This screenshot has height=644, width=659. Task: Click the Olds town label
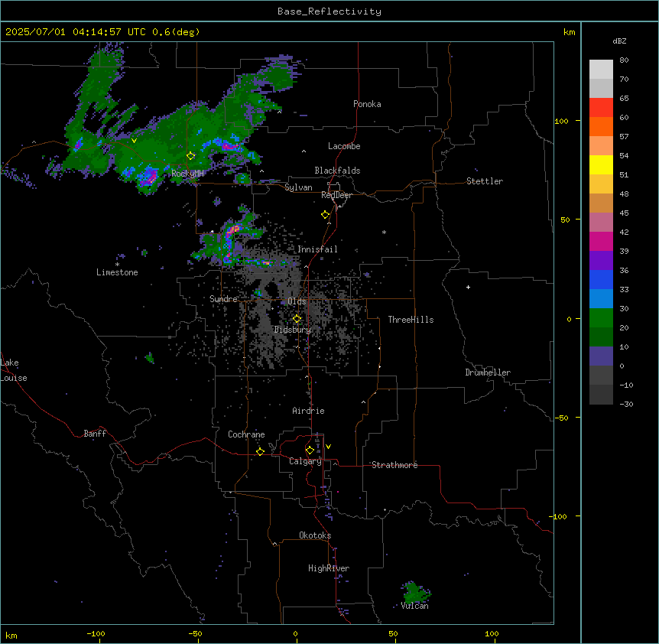297,301
